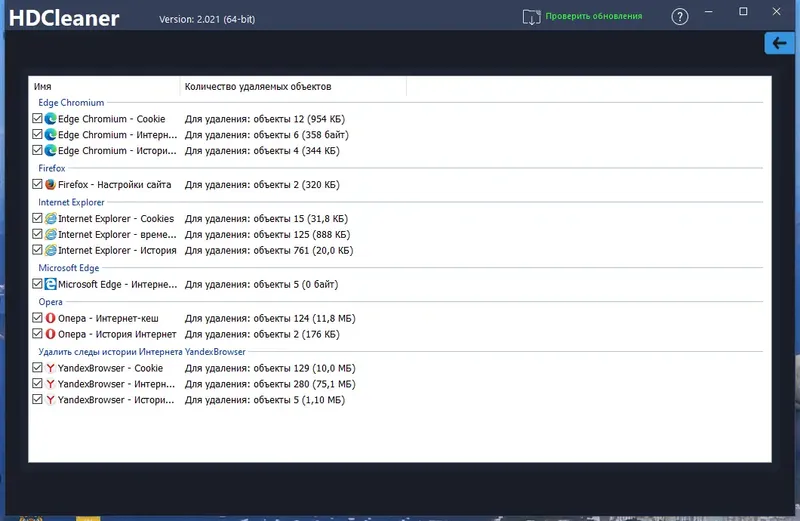
Task: Click 'объекты 280 (75,1 МБ)' value
Action: click(305, 384)
